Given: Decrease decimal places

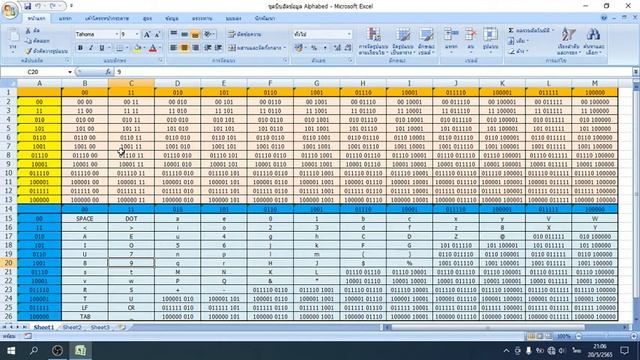Looking at the screenshot, I should tap(348, 48).
